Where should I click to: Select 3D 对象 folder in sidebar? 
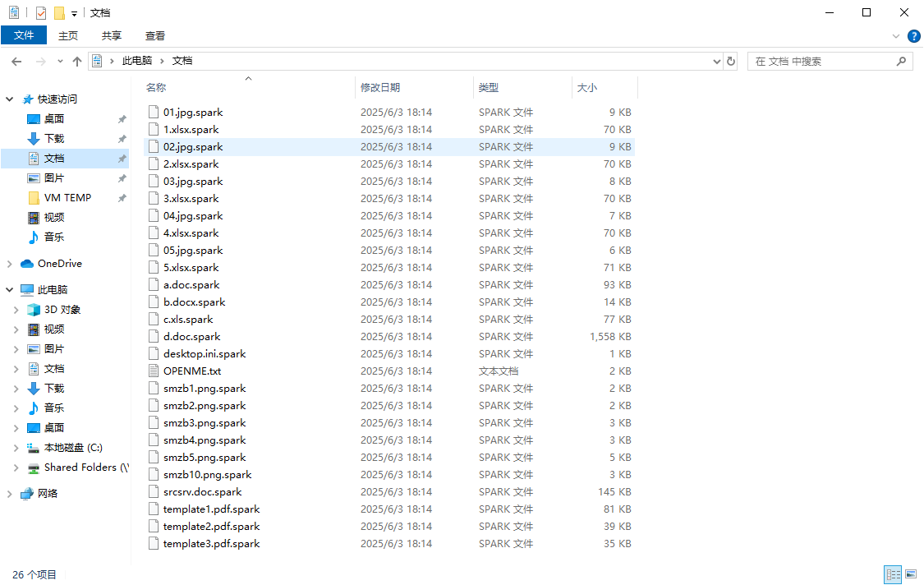[62, 310]
